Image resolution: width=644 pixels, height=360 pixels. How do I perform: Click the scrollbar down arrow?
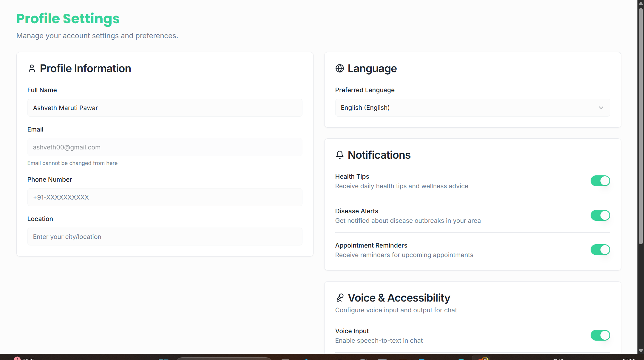coord(641,351)
